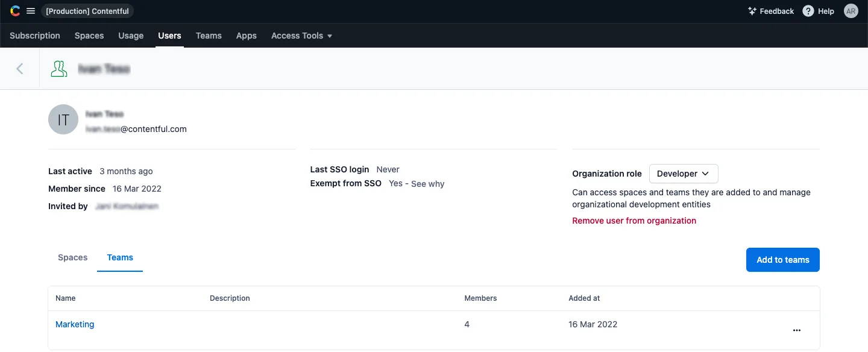Go to the Apps tab
Viewport: 868px width, 352px height.
(247, 36)
